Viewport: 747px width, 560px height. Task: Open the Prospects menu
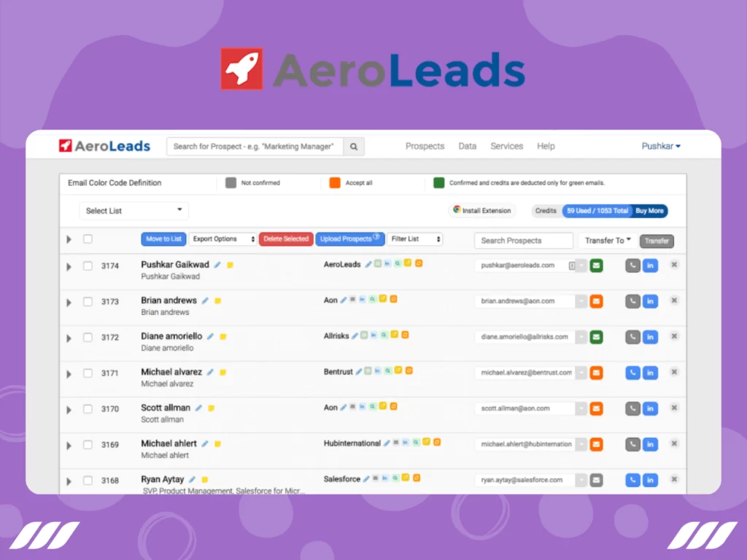point(425,146)
